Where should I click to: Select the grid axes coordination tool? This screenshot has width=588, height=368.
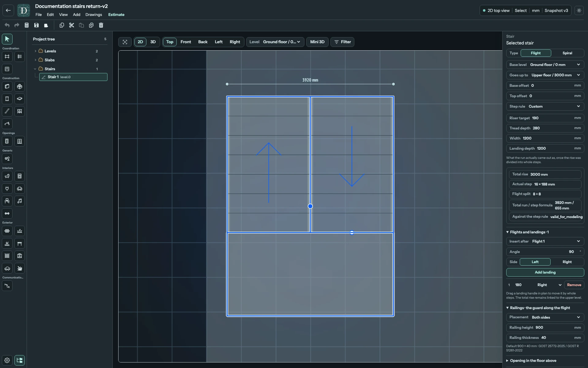pos(7,56)
